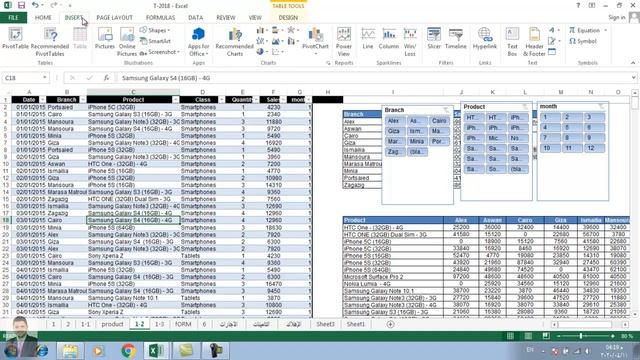The image size is (640, 360).
Task: Add a new worksheet
Action: (390, 324)
